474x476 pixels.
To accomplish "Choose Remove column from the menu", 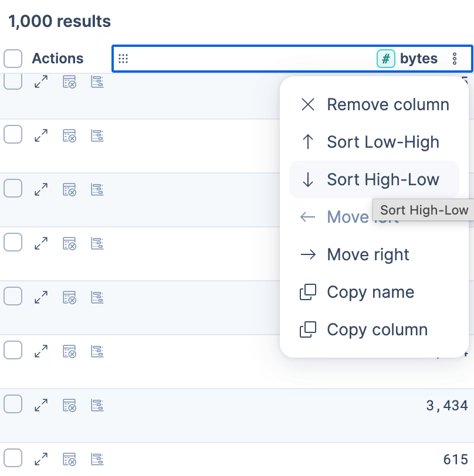I will point(374,105).
